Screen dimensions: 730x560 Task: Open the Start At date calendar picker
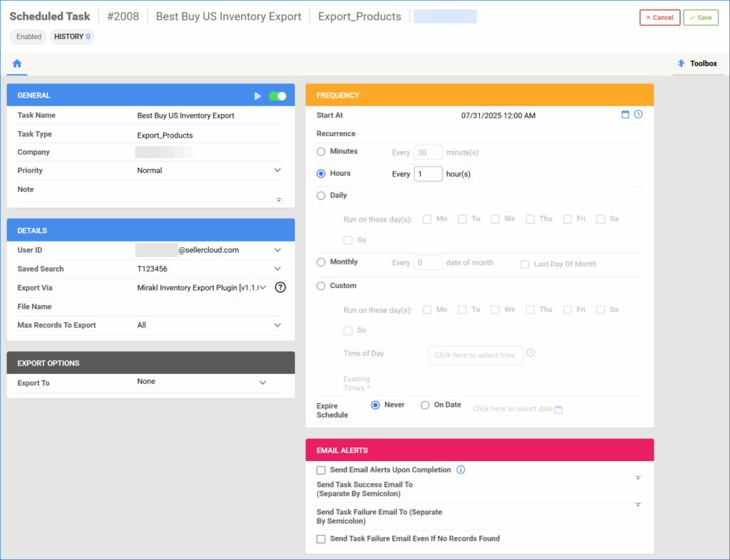(625, 114)
